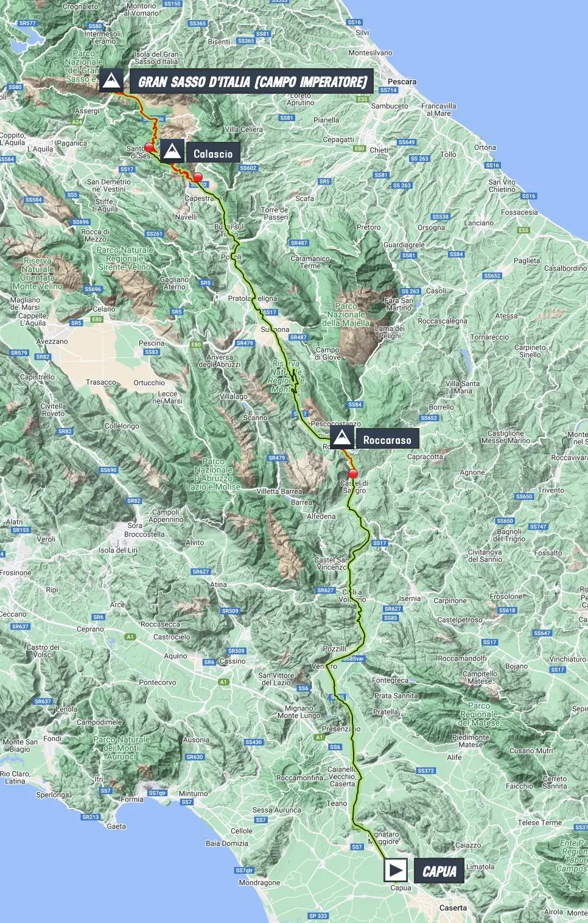Click the SR479 road shield near Scanno
Screen dimensions: 588x923
click(x=276, y=458)
